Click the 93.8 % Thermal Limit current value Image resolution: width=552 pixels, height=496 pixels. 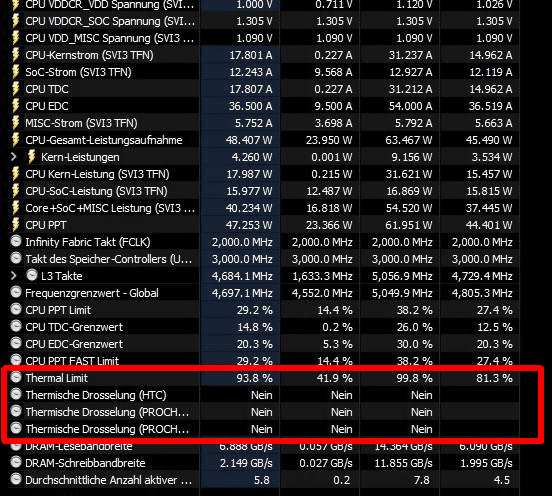pos(254,378)
